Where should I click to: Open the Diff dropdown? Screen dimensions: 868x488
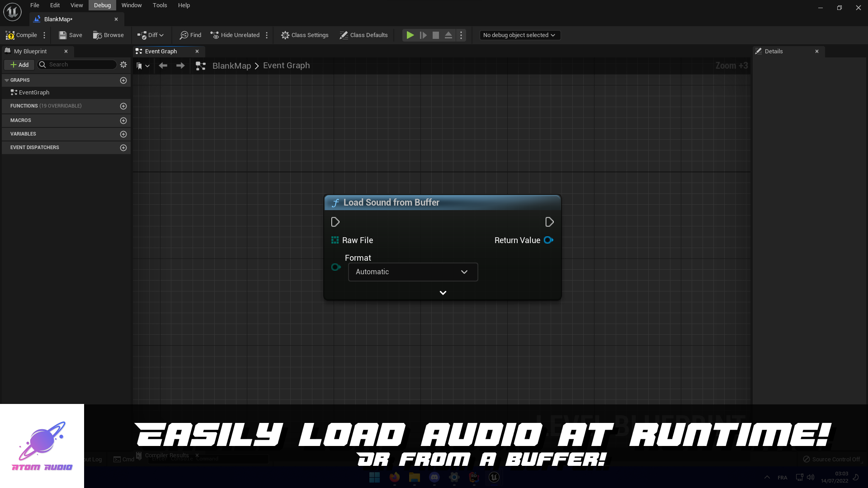151,35
